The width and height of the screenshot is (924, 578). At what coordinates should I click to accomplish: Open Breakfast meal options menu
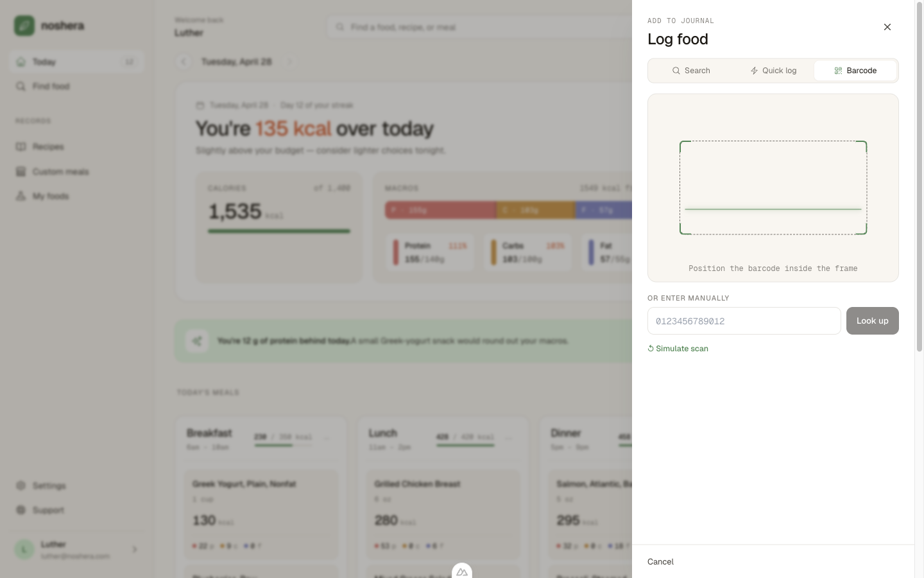327,439
